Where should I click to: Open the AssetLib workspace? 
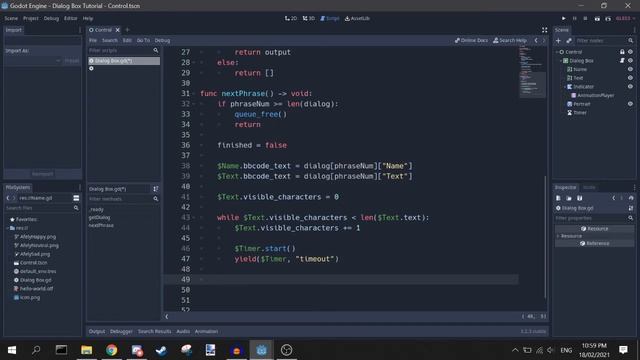coord(357,18)
